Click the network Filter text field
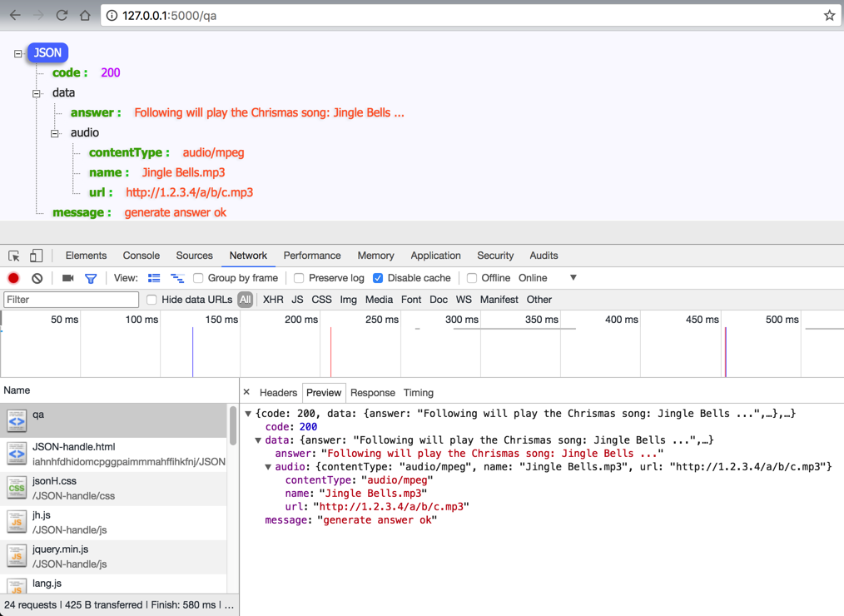Image resolution: width=844 pixels, height=616 pixels. click(x=72, y=300)
